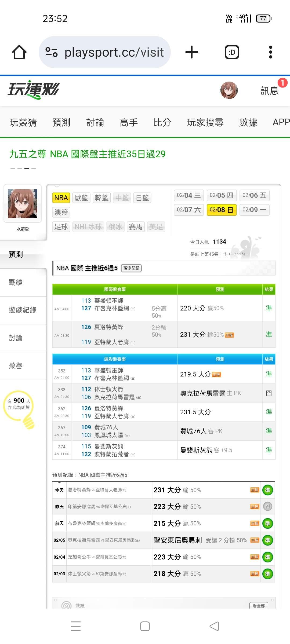Select 足球 sport tab
The image size is (290, 644).
[61, 227]
